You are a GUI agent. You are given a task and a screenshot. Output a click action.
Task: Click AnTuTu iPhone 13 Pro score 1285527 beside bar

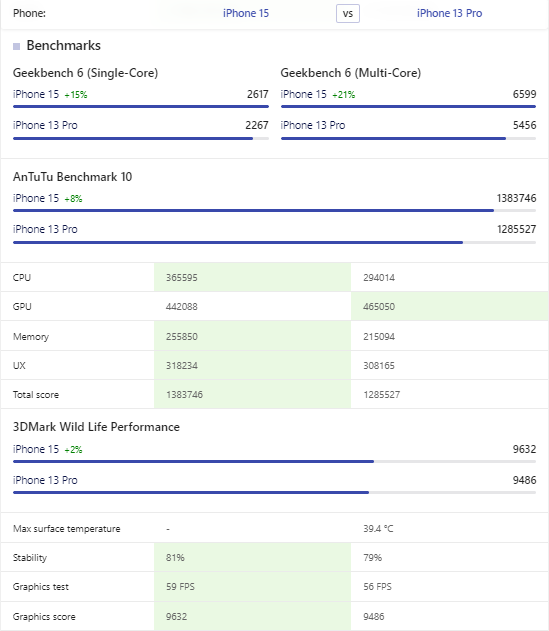coord(516,229)
